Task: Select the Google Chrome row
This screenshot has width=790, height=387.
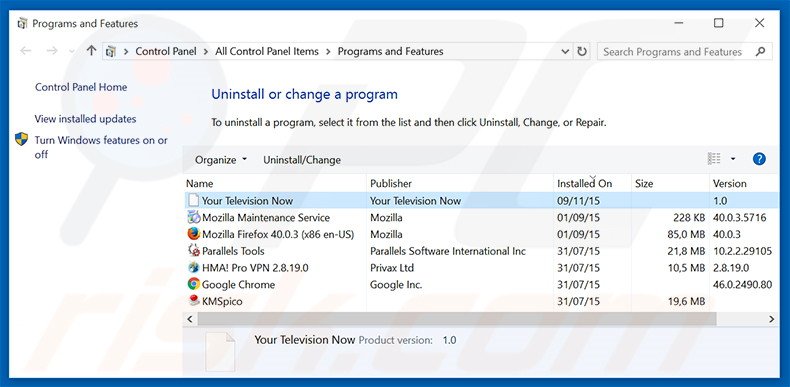Action: pyautogui.click(x=481, y=284)
